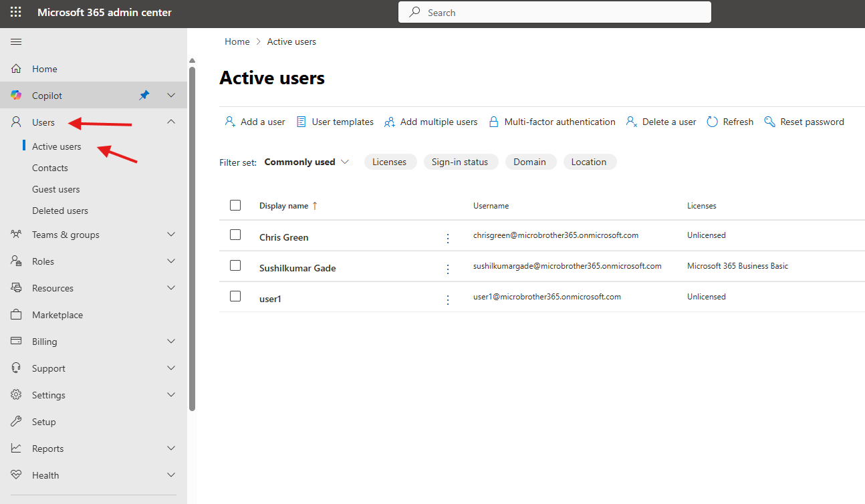Select the Sushilkumar Gade row checkbox
Image resolution: width=865 pixels, height=504 pixels.
click(235, 265)
